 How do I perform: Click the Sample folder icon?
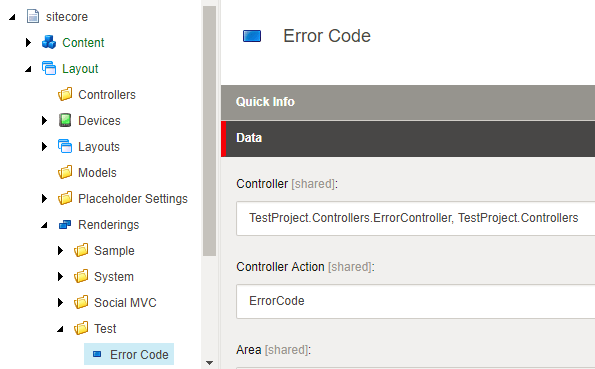click(x=81, y=250)
